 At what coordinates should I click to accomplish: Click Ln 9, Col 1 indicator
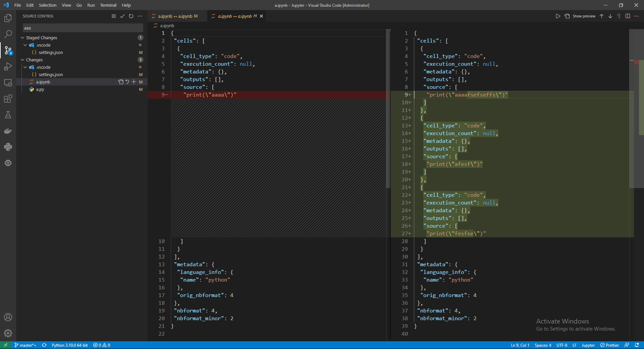point(520,345)
